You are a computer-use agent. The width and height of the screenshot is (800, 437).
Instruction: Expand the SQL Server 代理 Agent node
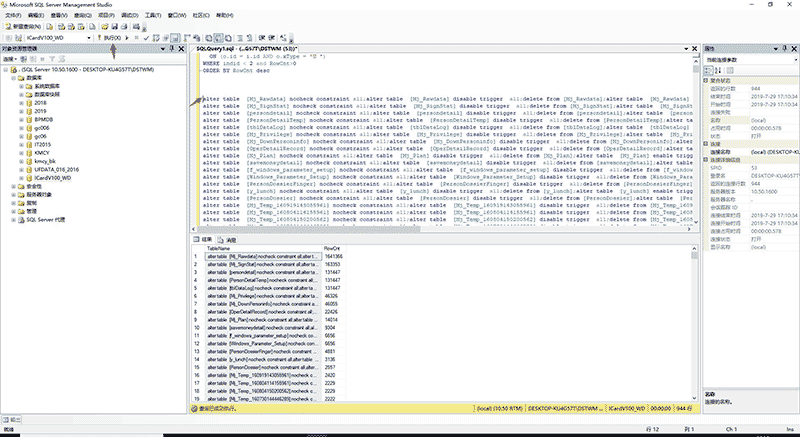point(14,220)
